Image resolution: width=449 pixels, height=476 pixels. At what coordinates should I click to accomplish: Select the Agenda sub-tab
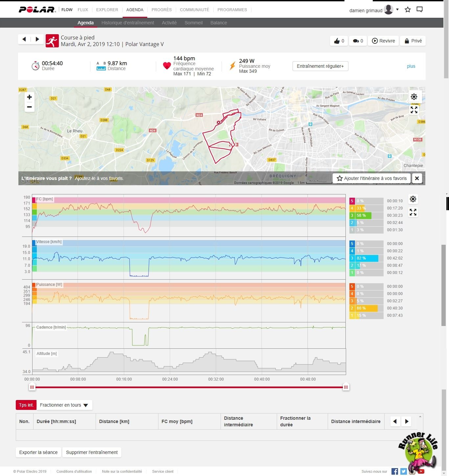85,23
